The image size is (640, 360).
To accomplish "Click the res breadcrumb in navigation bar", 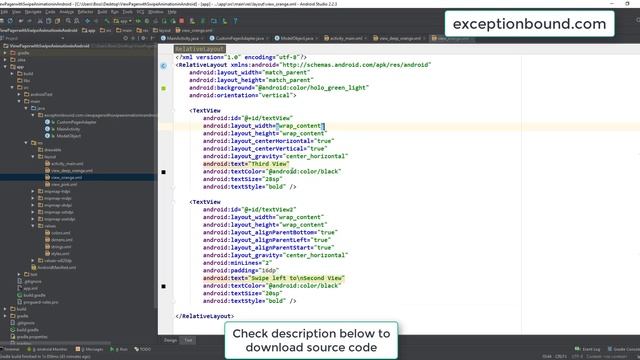I will [x=142, y=30].
